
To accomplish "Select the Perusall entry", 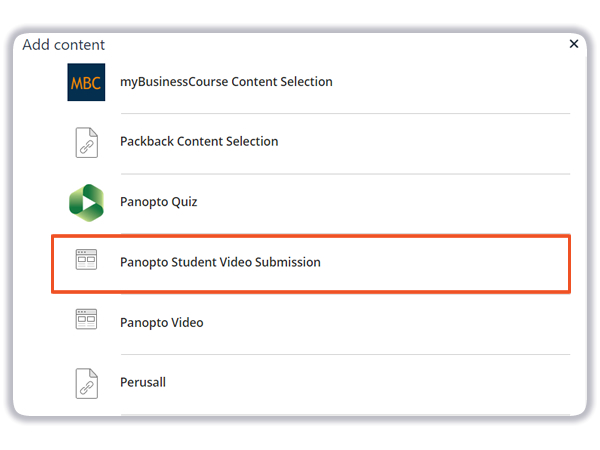I will [x=143, y=382].
